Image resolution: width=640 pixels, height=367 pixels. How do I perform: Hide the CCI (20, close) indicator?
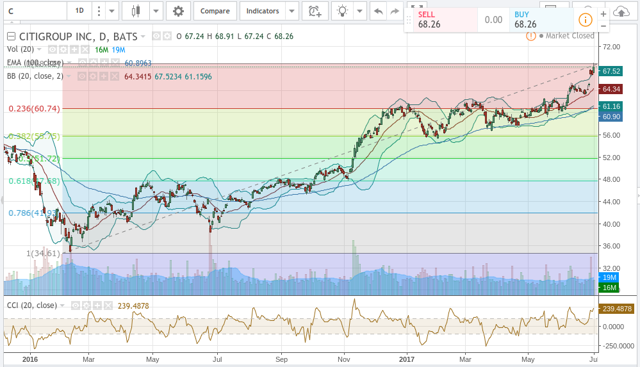pos(76,305)
